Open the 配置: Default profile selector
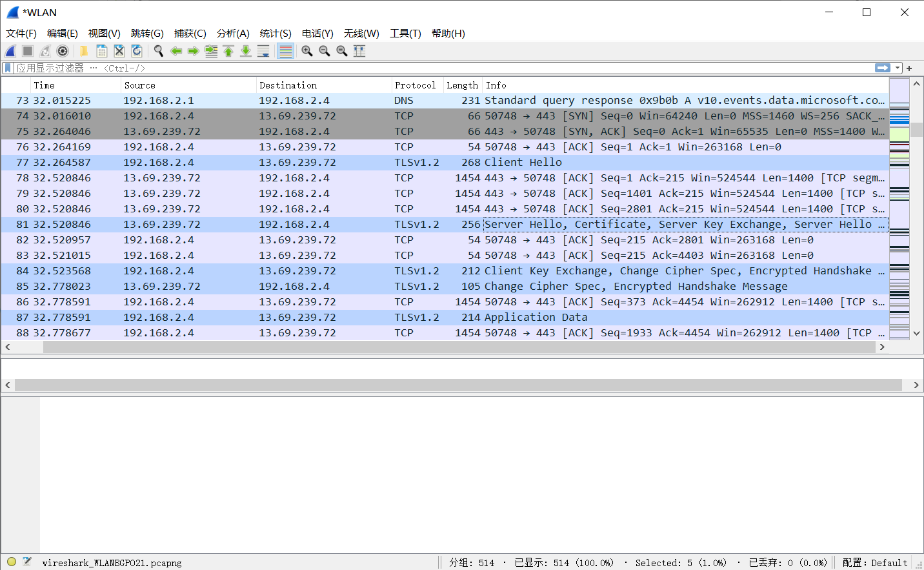Viewport: 924px width, 570px height. [875, 563]
